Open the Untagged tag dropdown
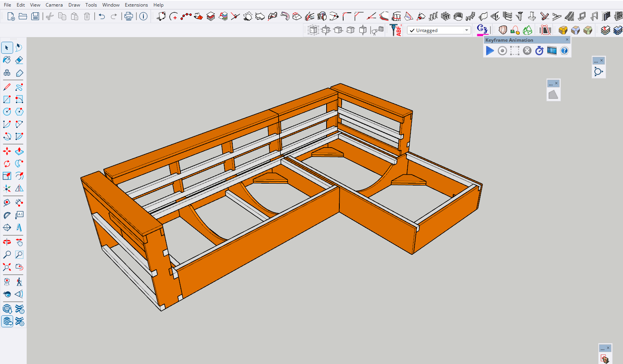623x364 pixels. pos(466,30)
